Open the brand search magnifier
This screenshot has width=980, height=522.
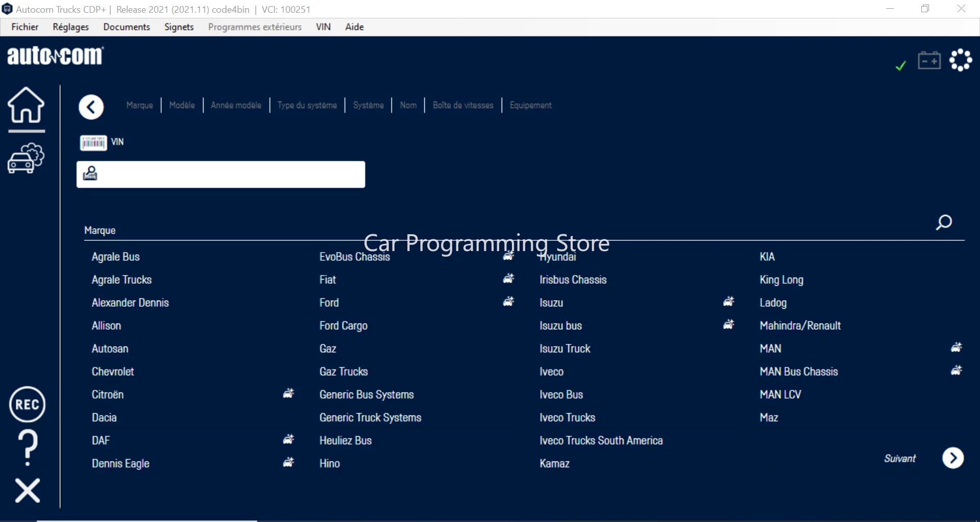click(944, 222)
